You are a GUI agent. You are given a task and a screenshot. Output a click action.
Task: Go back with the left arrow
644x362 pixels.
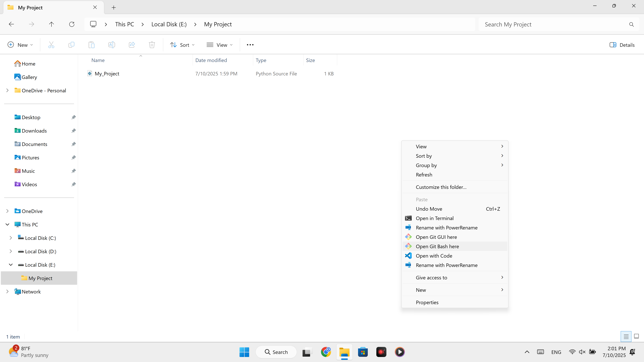pos(12,24)
